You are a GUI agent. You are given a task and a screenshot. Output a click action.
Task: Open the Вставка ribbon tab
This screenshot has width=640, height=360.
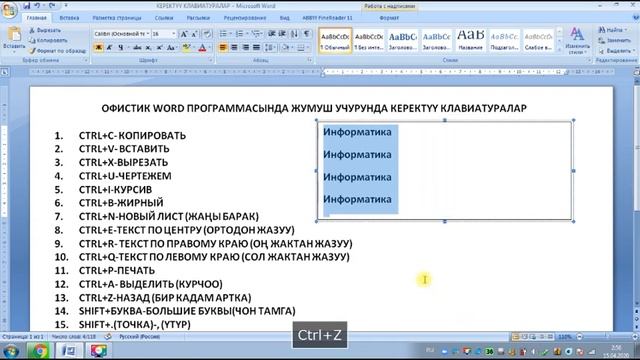coord(69,18)
